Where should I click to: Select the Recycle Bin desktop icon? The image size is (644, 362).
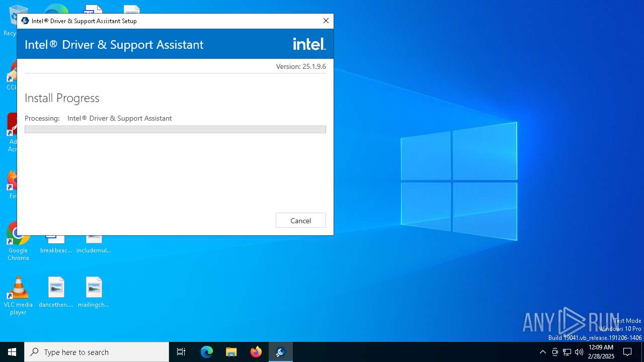pos(10,20)
